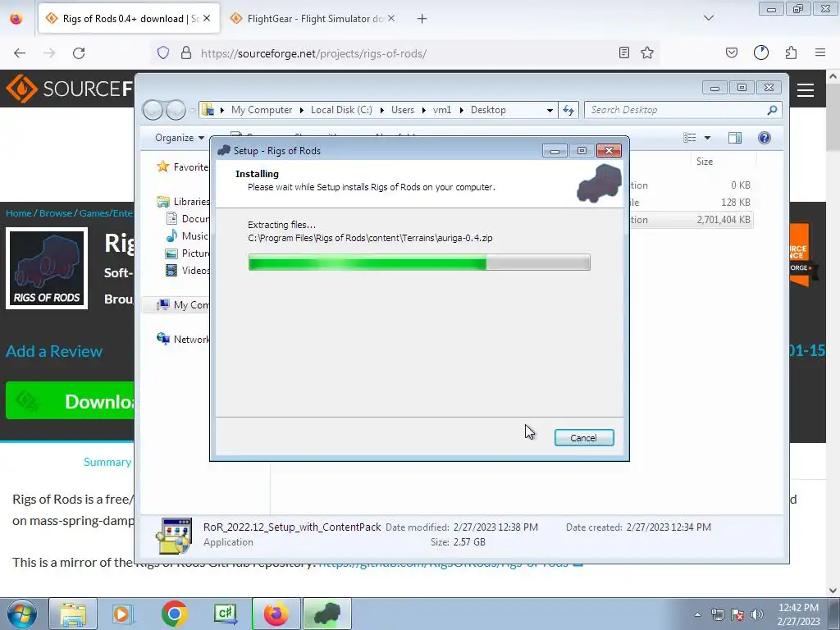Select the Rigs of Rods download tab
840x630 pixels.
129,19
